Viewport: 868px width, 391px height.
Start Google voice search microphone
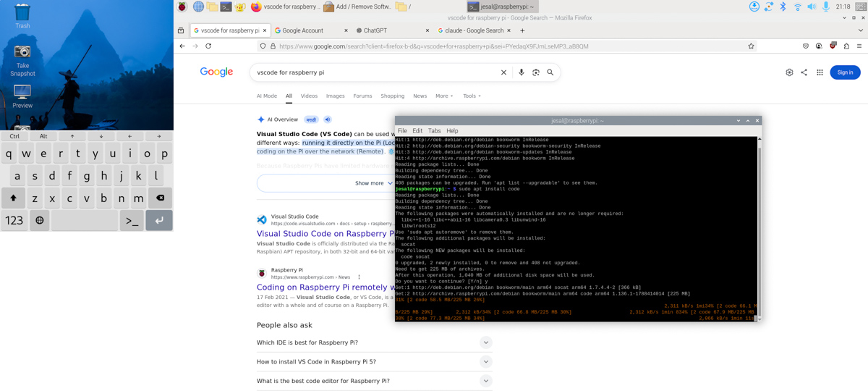click(x=521, y=72)
